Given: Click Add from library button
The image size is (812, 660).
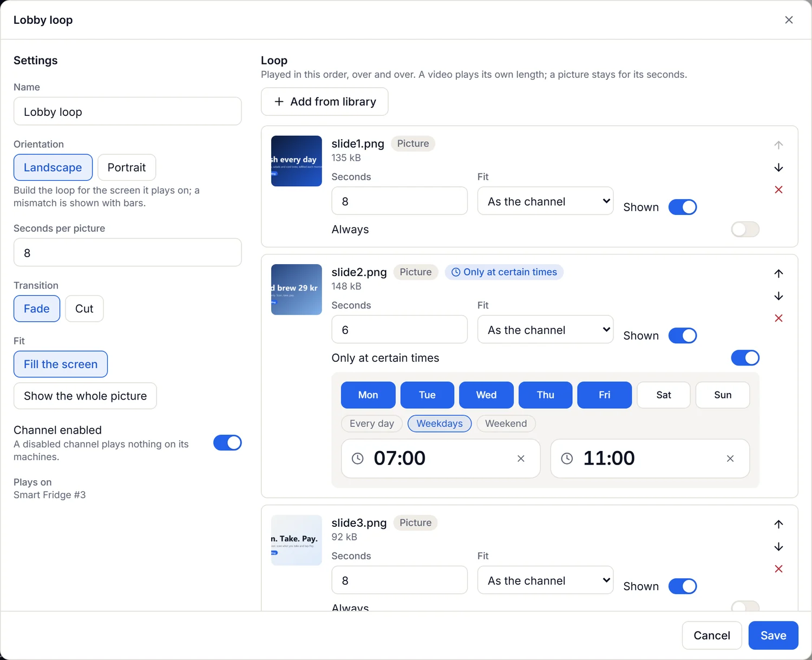Looking at the screenshot, I should [x=325, y=102].
